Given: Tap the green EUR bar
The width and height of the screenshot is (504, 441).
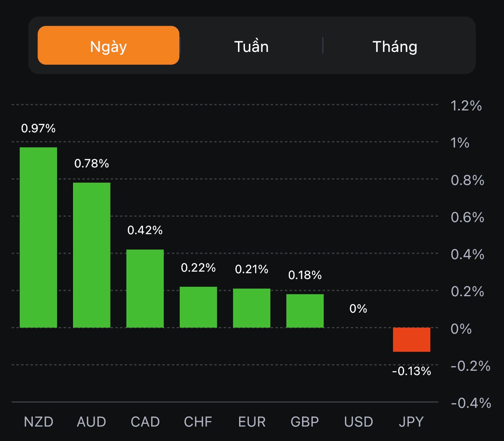Looking at the screenshot, I should click(252, 308).
